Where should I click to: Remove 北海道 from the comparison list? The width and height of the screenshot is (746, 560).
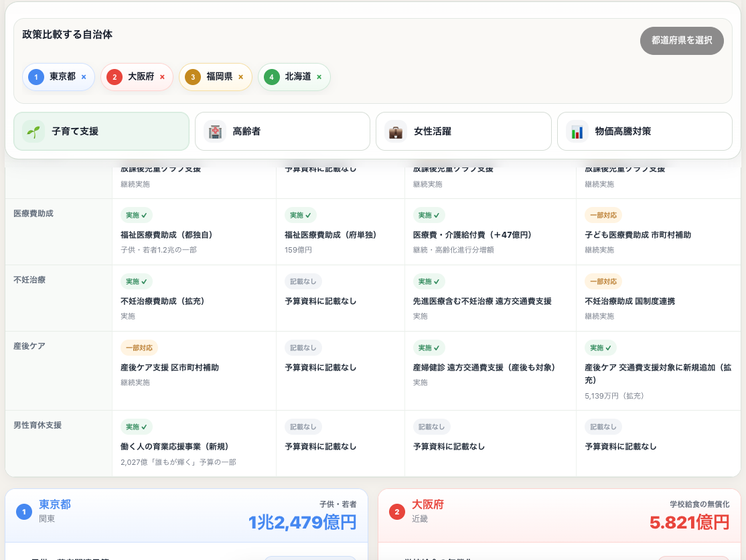point(319,77)
